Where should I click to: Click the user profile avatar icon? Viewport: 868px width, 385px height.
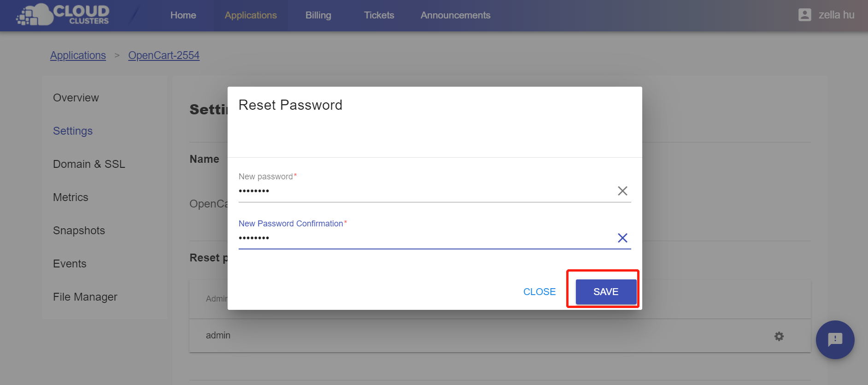click(804, 15)
